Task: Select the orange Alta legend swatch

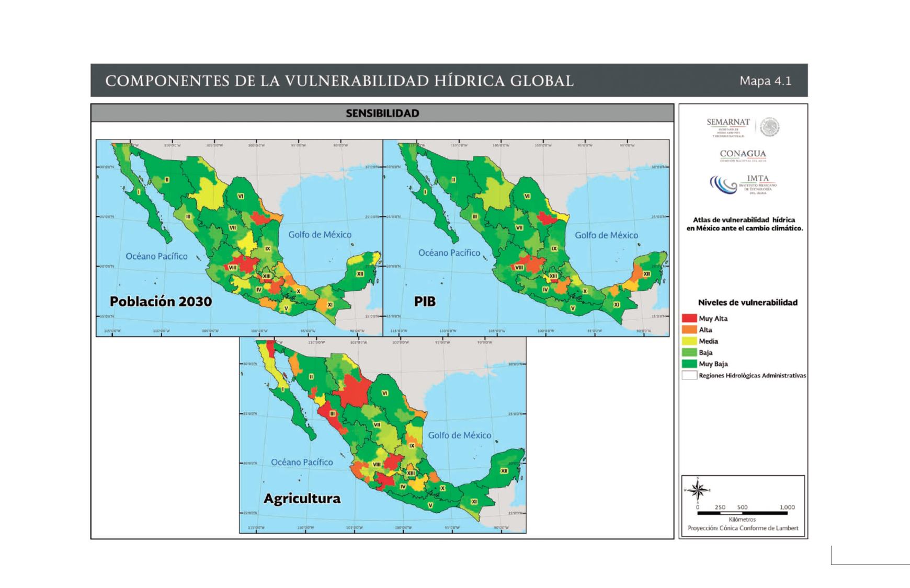Action: point(689,330)
